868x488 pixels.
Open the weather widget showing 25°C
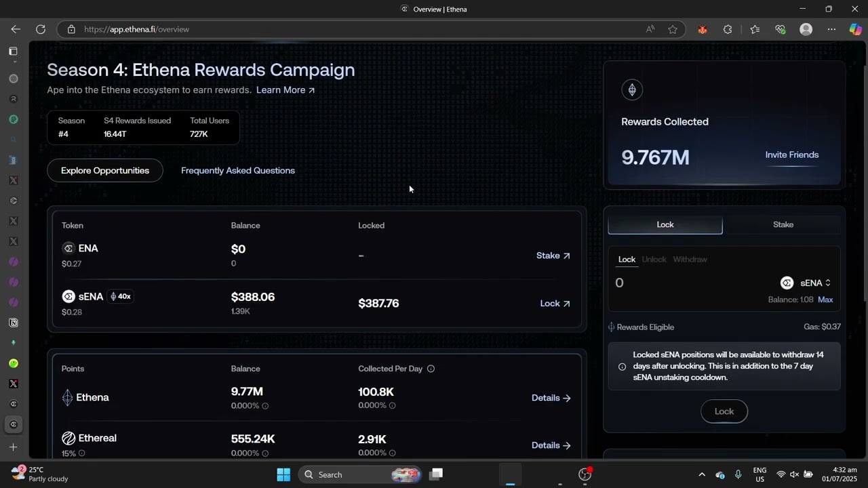[41, 474]
